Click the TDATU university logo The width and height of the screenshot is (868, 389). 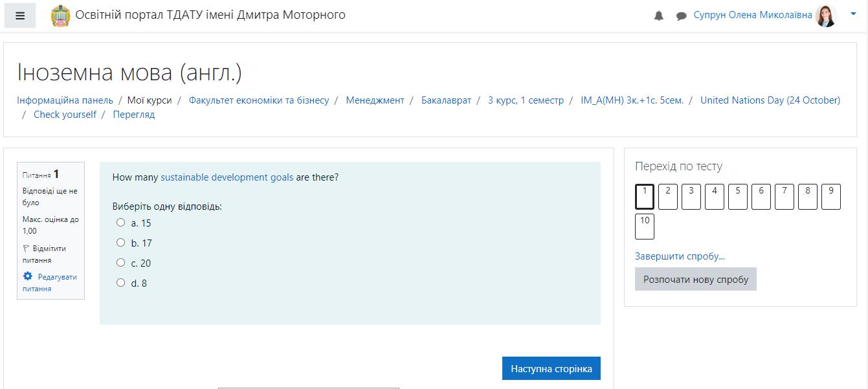click(x=60, y=16)
